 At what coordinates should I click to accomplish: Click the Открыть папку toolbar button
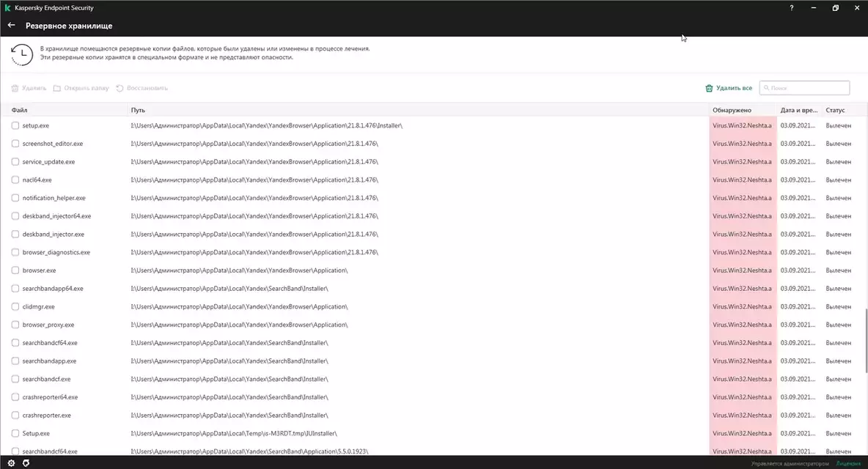click(x=81, y=88)
